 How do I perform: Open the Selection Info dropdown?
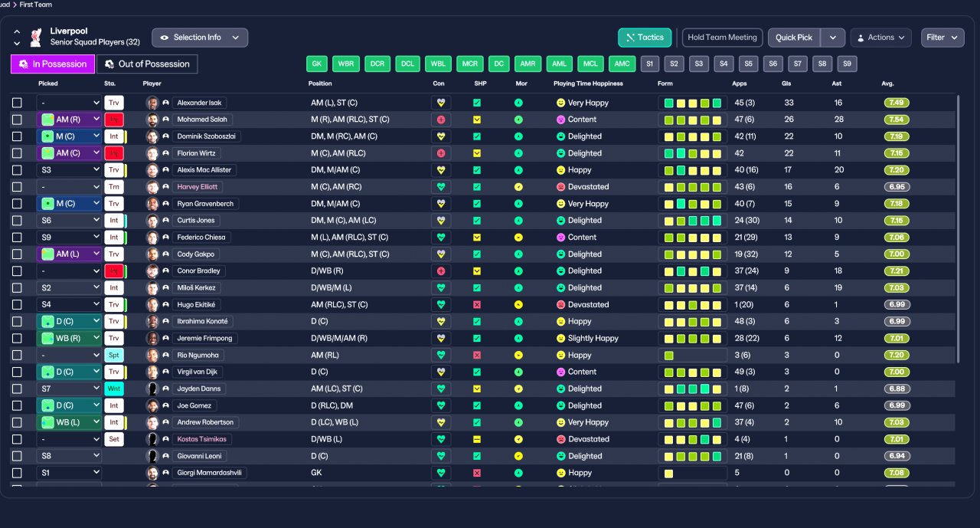tap(200, 38)
